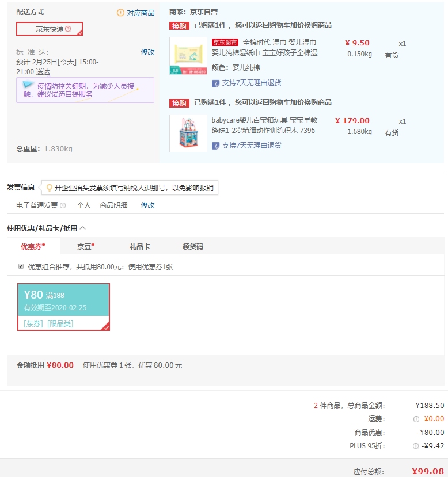This screenshot has height=477, width=448.
Task: Click the info icon next to 电子普通发票
Action: point(63,205)
